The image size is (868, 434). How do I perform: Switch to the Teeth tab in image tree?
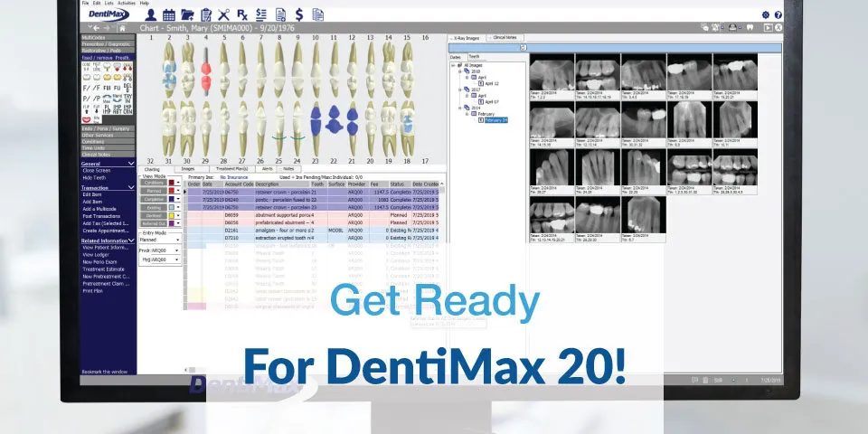pos(474,57)
